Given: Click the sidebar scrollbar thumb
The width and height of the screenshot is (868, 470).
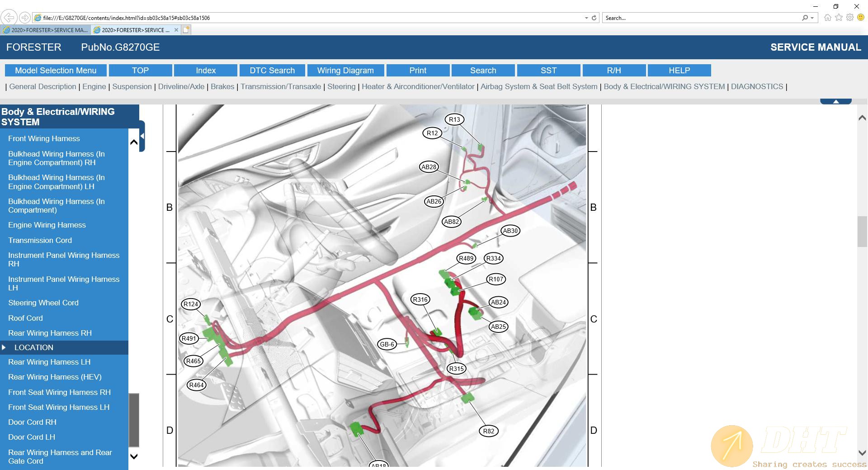Looking at the screenshot, I should tap(134, 420).
